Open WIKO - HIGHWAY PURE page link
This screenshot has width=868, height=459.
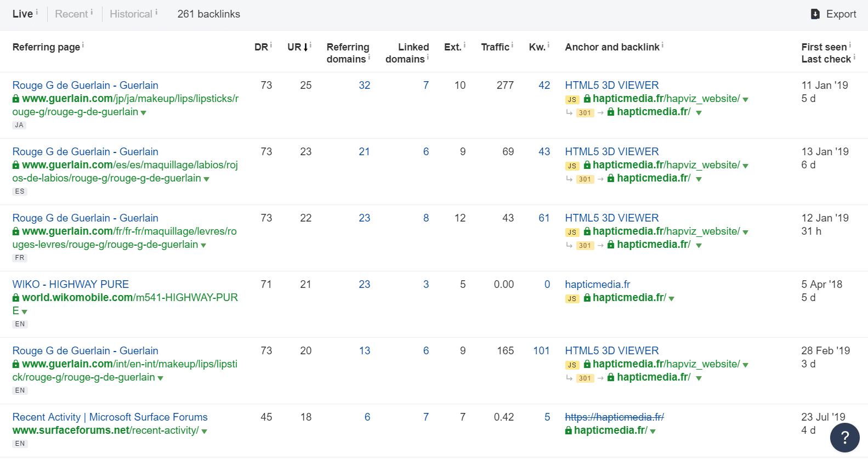[70, 284]
